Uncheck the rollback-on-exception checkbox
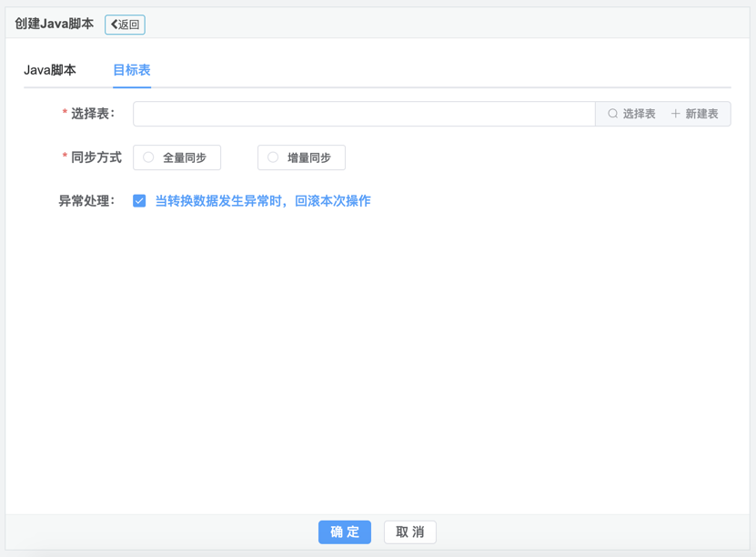The width and height of the screenshot is (756, 557). (139, 201)
